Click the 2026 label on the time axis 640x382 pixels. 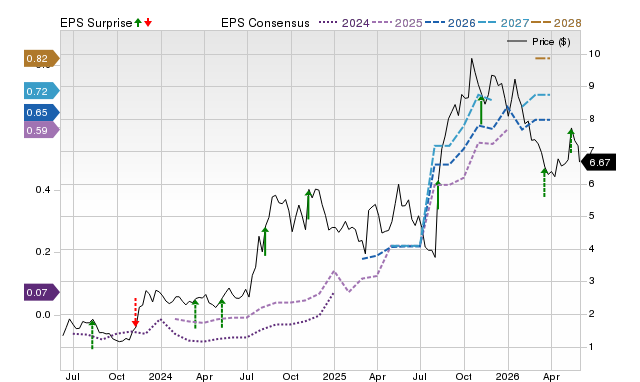click(507, 376)
